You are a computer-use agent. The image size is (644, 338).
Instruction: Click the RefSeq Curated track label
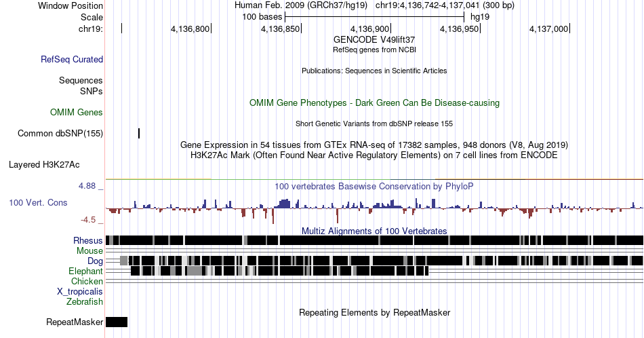pyautogui.click(x=72, y=59)
